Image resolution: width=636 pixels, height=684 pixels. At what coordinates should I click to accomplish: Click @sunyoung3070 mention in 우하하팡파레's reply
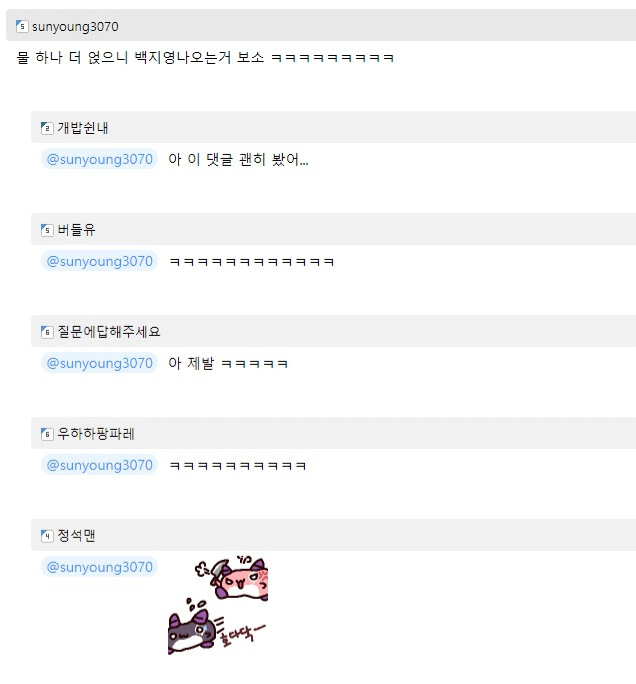(99, 465)
